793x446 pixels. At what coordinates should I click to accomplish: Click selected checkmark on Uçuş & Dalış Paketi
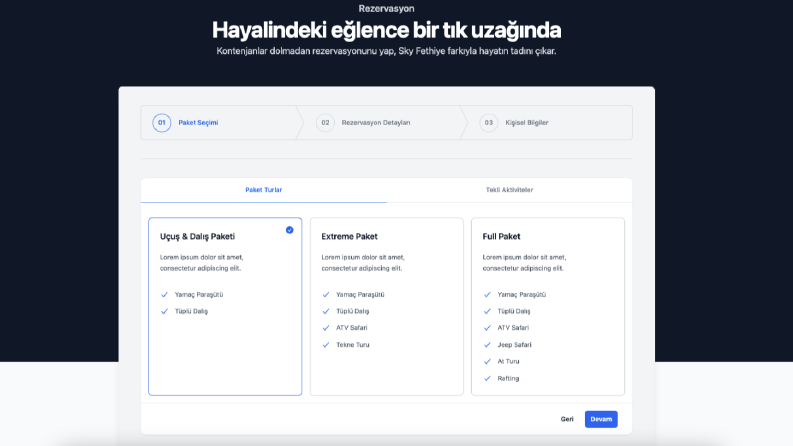(x=289, y=230)
